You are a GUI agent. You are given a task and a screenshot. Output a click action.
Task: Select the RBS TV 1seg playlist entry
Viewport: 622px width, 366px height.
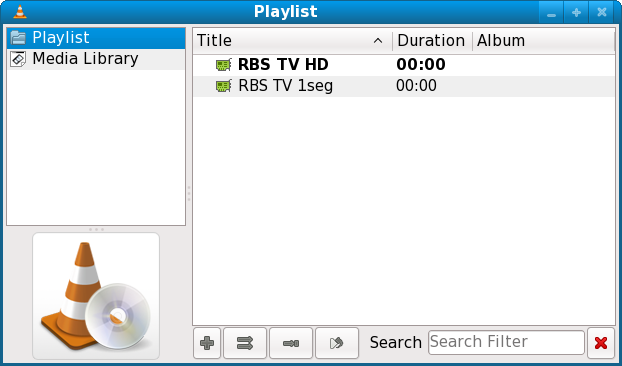[x=404, y=86]
